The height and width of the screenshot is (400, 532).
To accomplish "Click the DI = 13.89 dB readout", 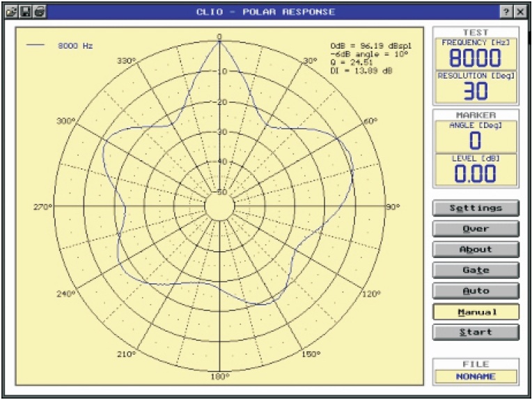I will [x=361, y=71].
